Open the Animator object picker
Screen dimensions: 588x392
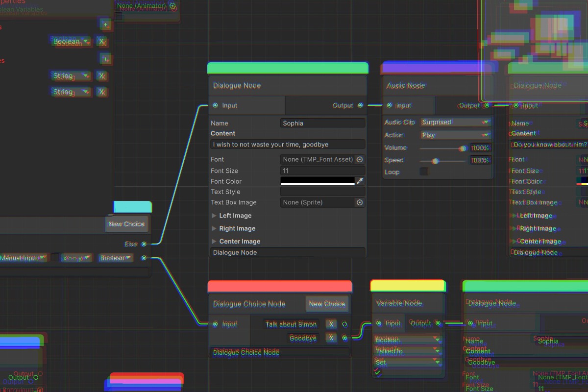pyautogui.click(x=172, y=6)
